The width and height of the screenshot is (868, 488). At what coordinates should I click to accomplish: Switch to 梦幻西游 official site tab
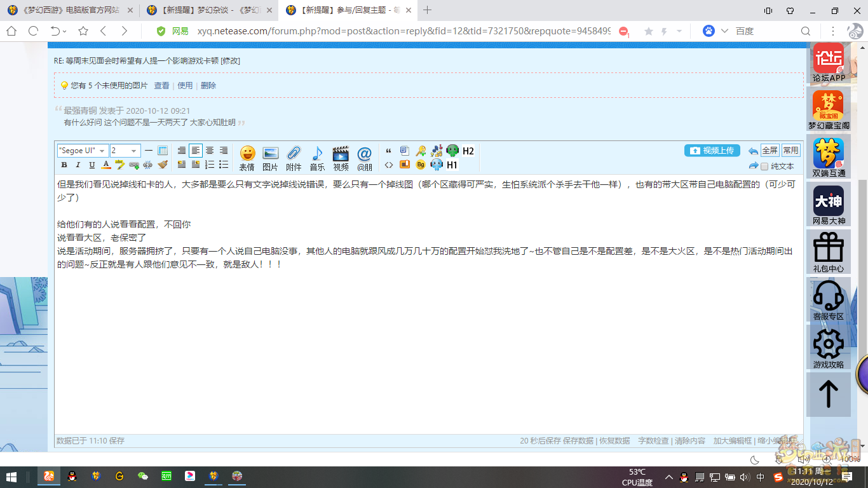coord(69,10)
